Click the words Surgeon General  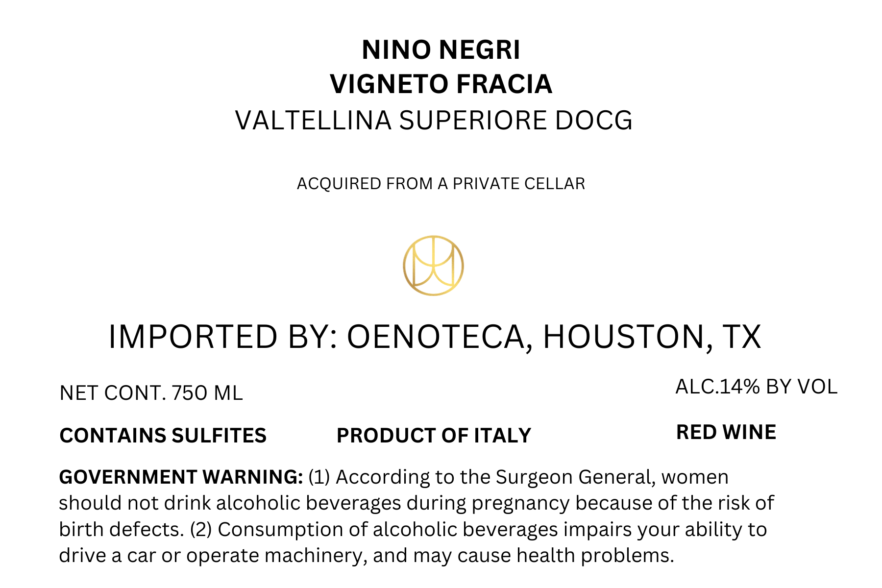tap(576, 477)
